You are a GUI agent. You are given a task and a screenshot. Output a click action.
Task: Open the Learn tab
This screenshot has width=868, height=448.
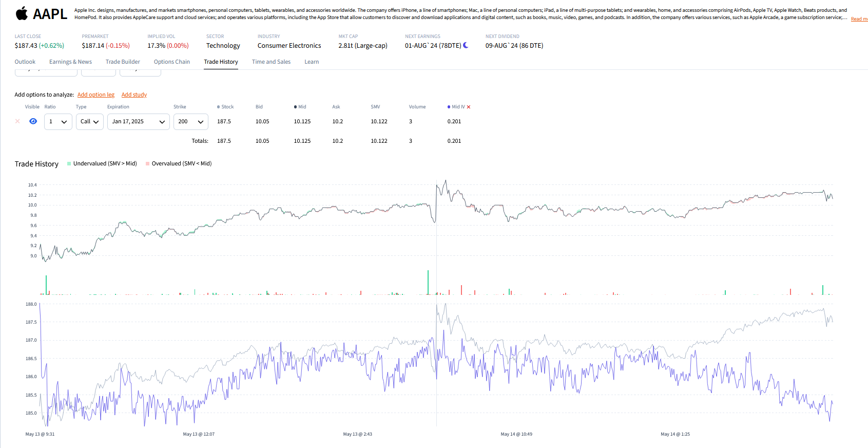pyautogui.click(x=312, y=62)
